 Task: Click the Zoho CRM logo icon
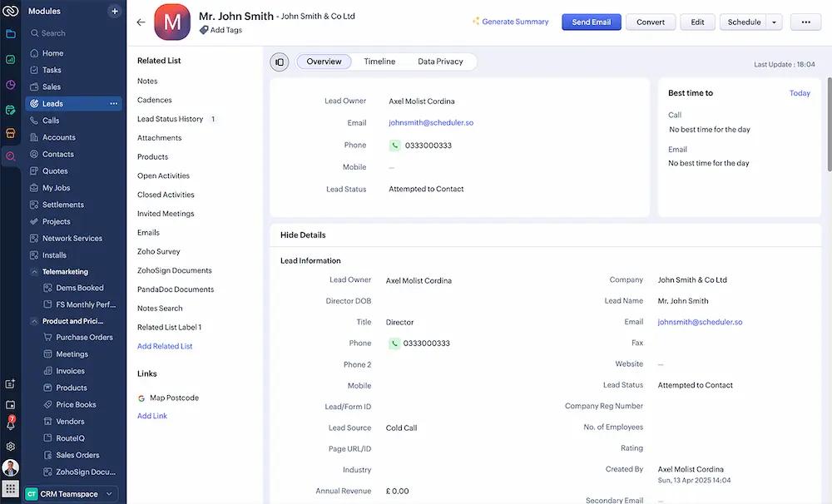(11, 11)
